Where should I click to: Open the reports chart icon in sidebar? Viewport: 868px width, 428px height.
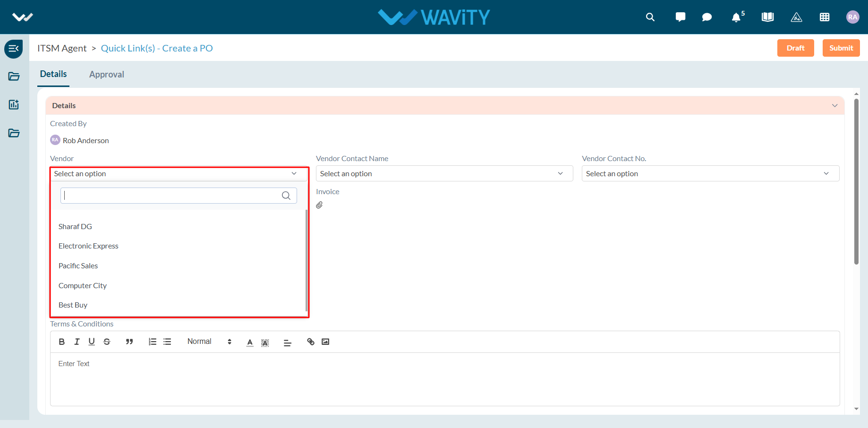tap(14, 104)
